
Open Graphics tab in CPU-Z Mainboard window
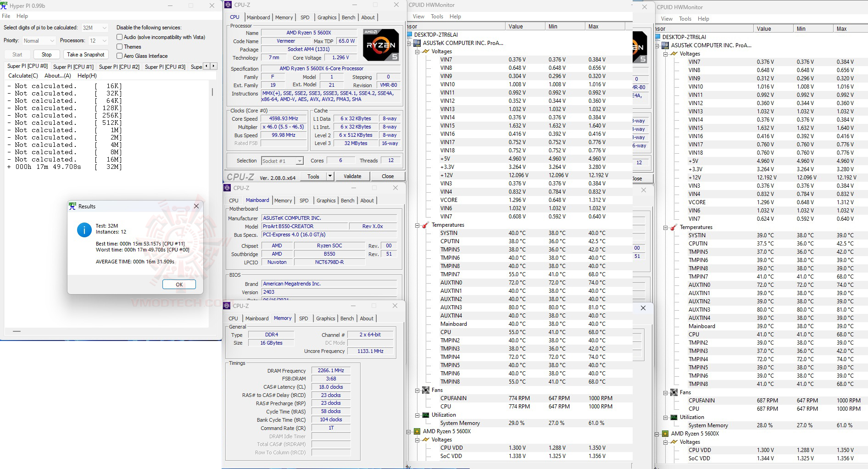tap(326, 201)
